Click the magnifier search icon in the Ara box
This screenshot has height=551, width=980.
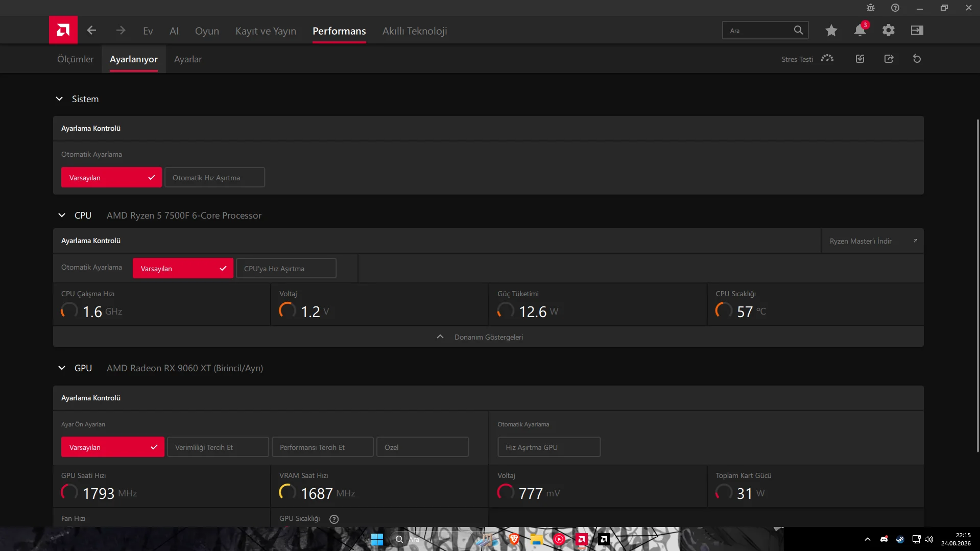[x=798, y=30]
